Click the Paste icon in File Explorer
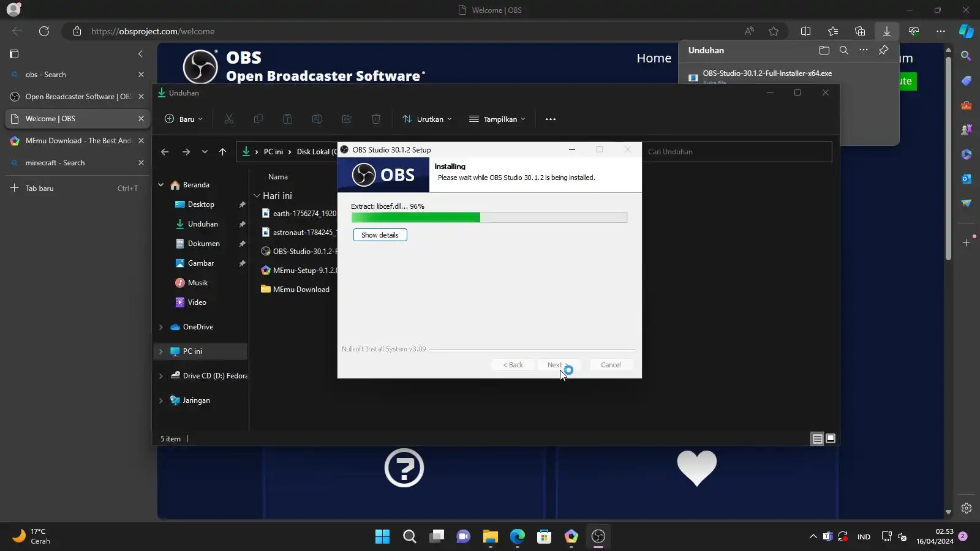 coord(288,119)
